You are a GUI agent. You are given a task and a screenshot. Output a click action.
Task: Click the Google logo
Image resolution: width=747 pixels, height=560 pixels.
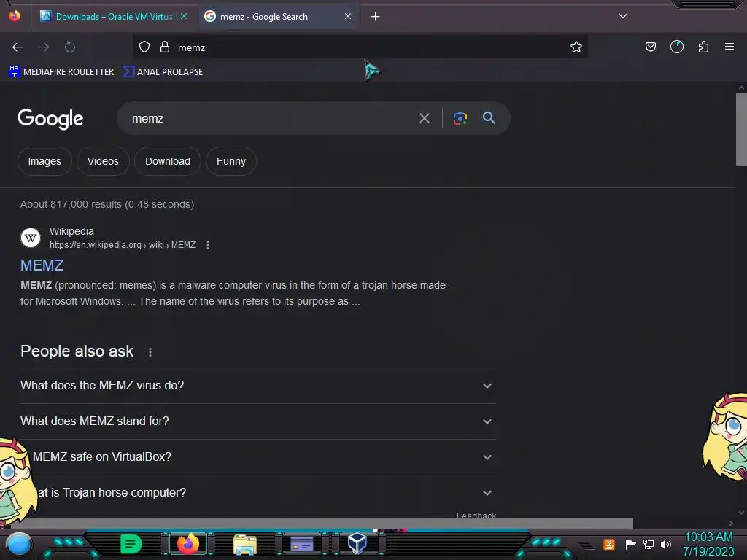[50, 119]
